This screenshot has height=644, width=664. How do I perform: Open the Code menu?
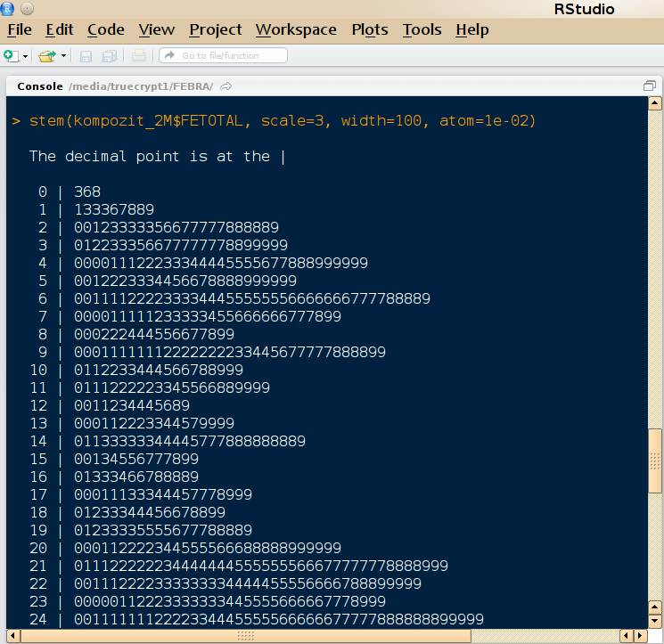point(106,29)
